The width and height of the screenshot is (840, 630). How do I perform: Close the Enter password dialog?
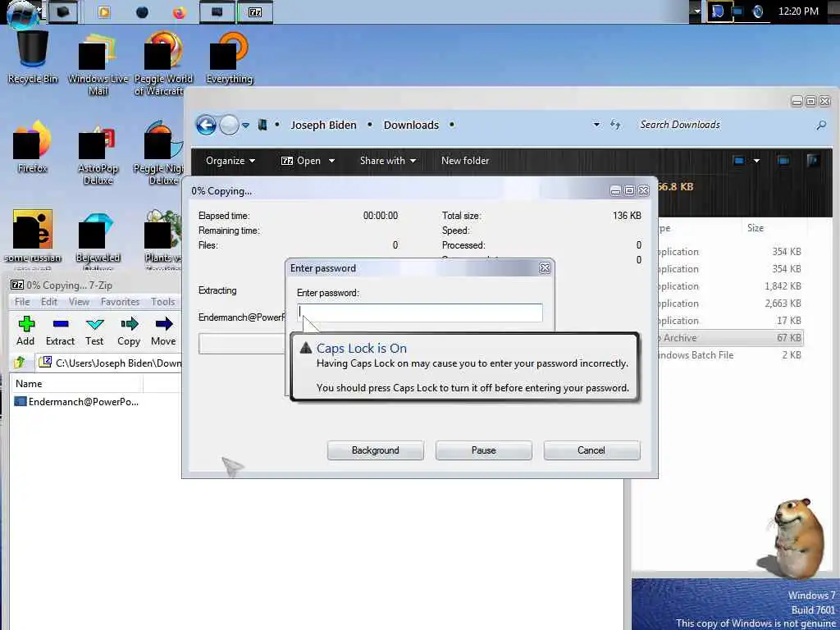[x=545, y=268]
